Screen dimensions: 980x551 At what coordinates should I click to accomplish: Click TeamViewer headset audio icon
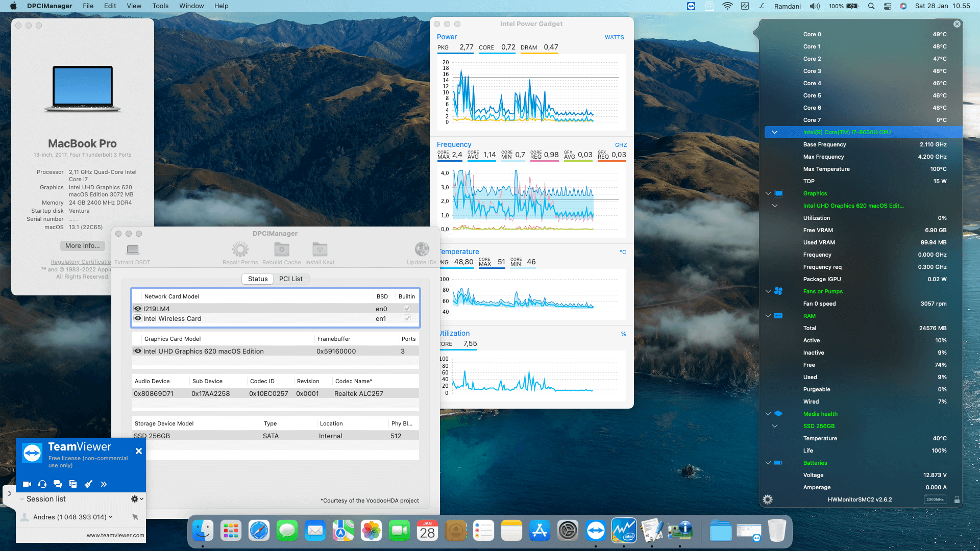click(42, 484)
